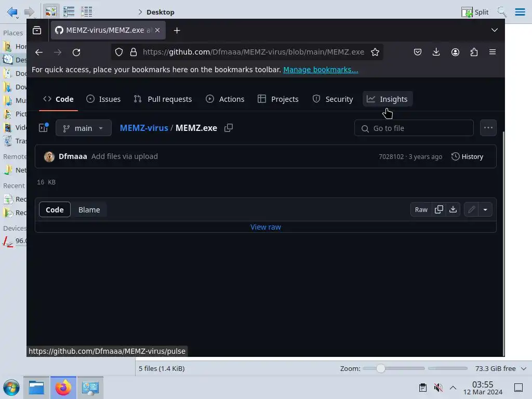Viewport: 532px width, 399px height.
Task: Select the Code view button
Action: click(55, 210)
